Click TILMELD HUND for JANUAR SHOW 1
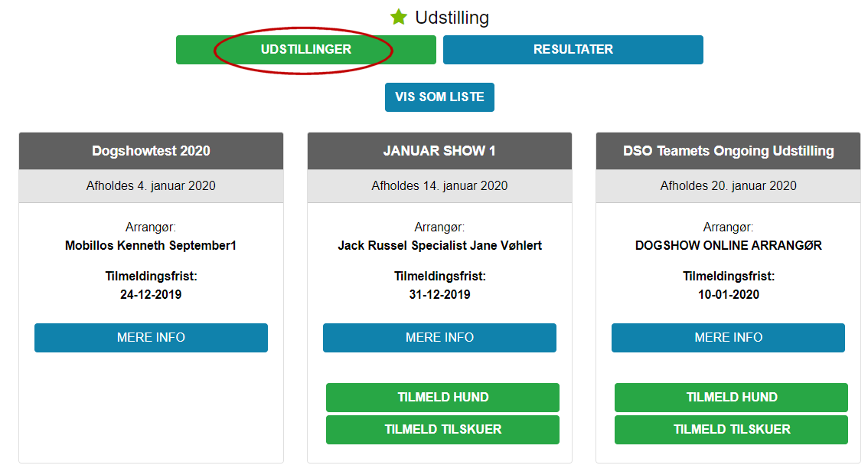868x475 pixels. 443,398
